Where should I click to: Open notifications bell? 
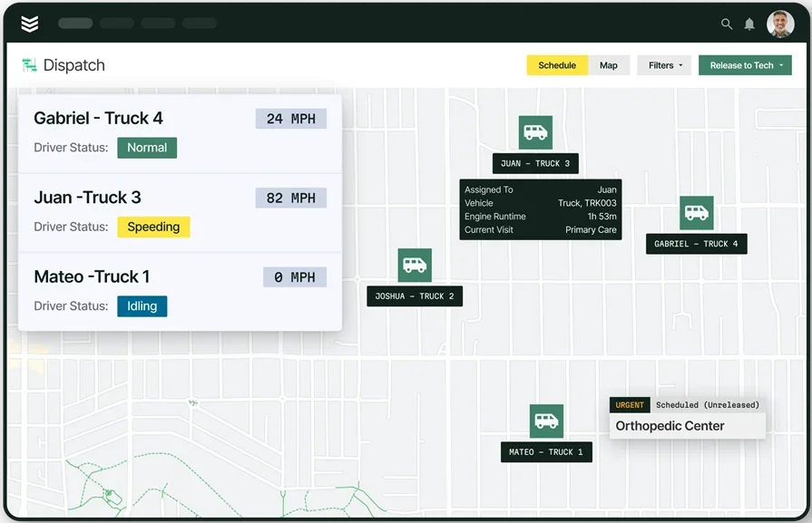[749, 24]
